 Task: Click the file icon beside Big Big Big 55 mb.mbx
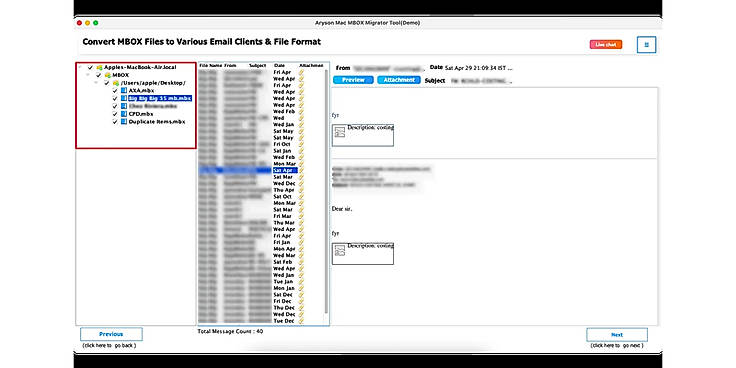[124, 98]
